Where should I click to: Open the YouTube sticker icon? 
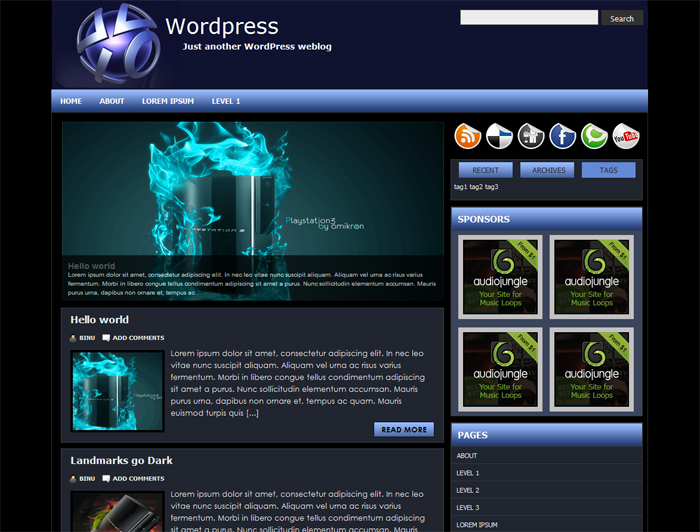click(x=626, y=136)
